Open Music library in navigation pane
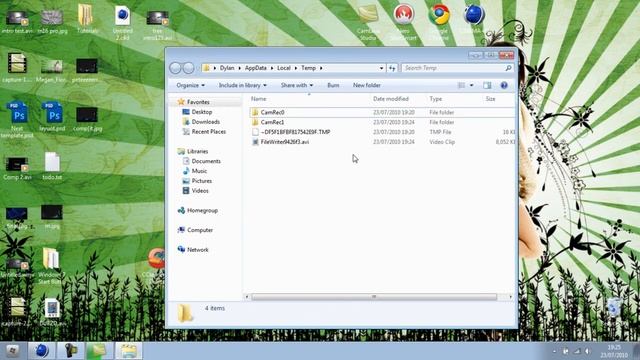The width and height of the screenshot is (640, 360). [x=199, y=171]
